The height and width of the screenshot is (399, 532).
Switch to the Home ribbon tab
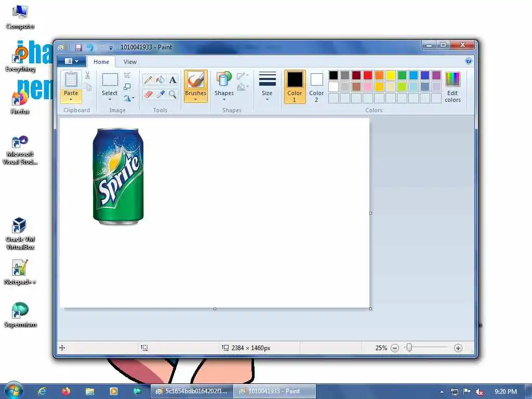[x=101, y=62]
